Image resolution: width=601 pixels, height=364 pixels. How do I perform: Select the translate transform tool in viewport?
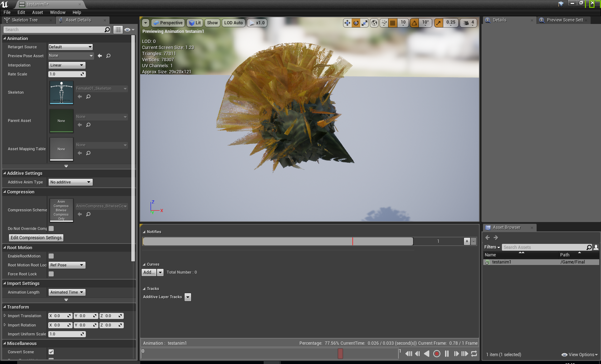[347, 23]
